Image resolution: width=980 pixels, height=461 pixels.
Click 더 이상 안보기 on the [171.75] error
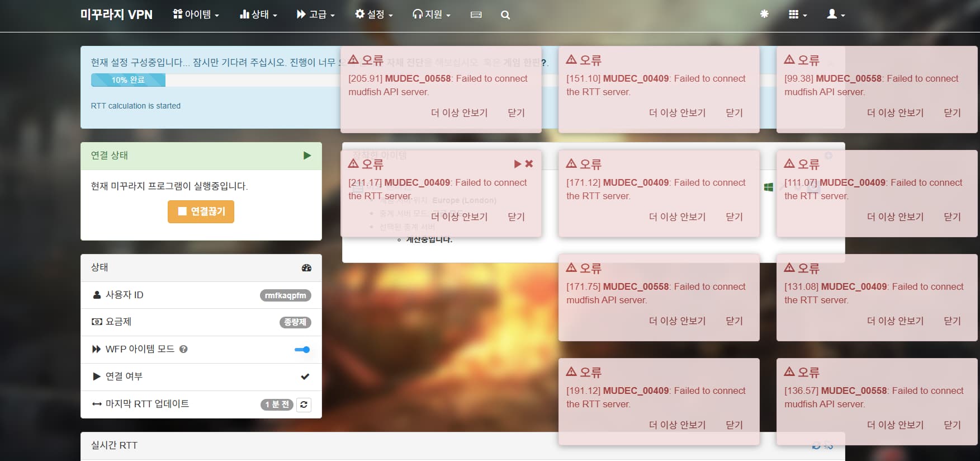point(677,321)
